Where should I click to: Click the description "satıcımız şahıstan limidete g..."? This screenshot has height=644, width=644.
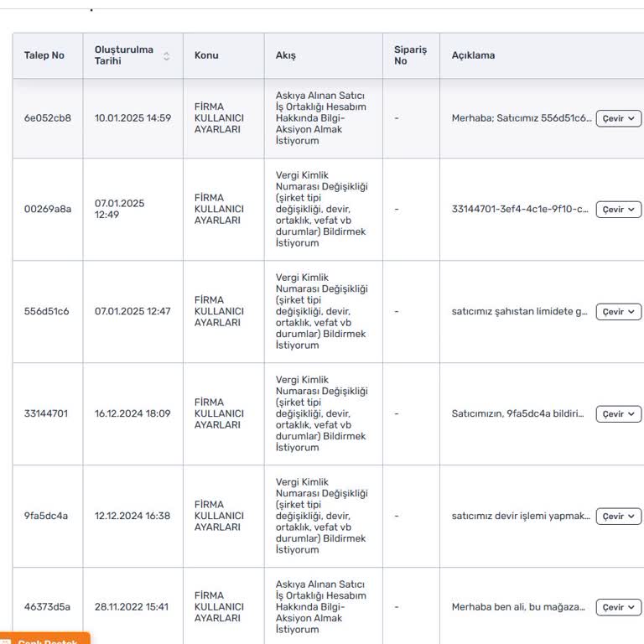(519, 312)
